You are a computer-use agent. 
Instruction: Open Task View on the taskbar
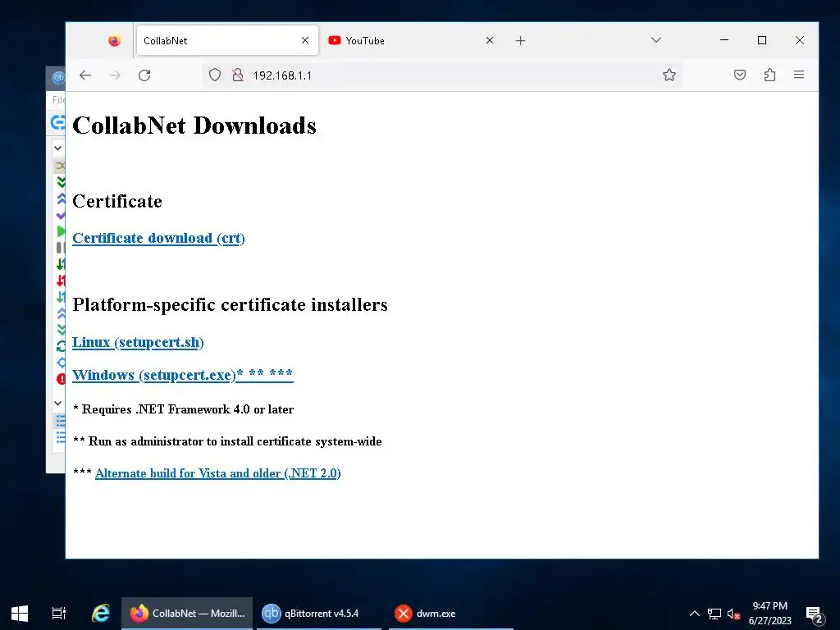pos(58,614)
